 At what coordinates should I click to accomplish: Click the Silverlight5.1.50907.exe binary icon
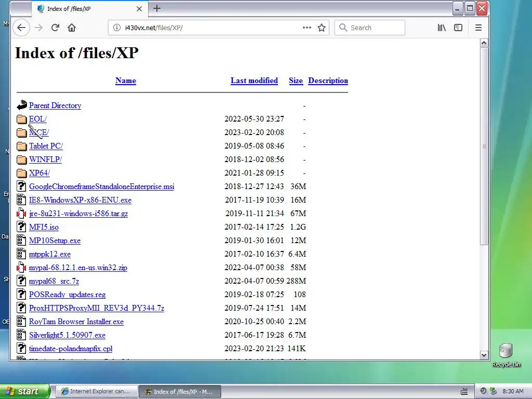[21, 335]
